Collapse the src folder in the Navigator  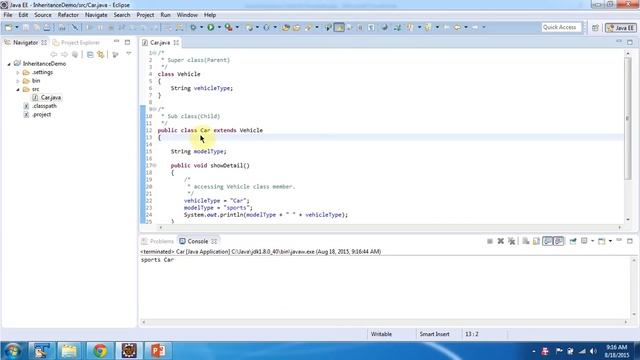[x=18, y=89]
